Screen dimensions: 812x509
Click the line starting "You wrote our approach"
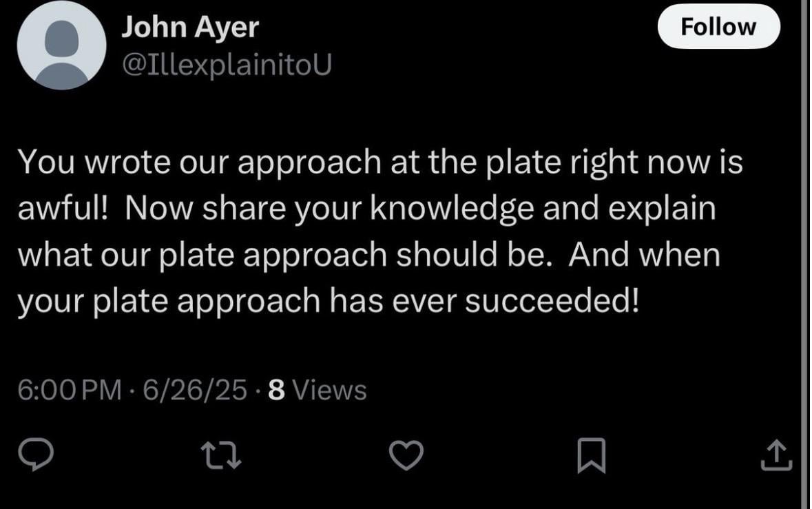click(379, 163)
